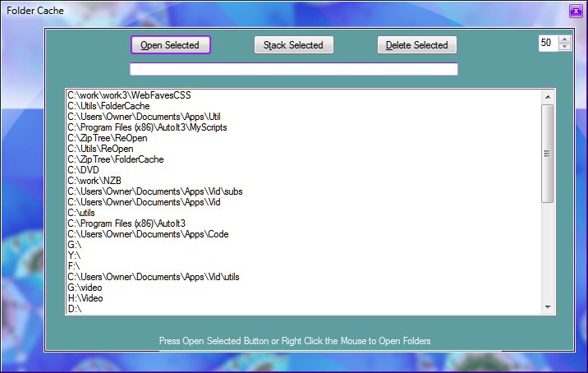Decrease the count with spinner down arrow
Screen dimensions: 588x373
(x=563, y=47)
